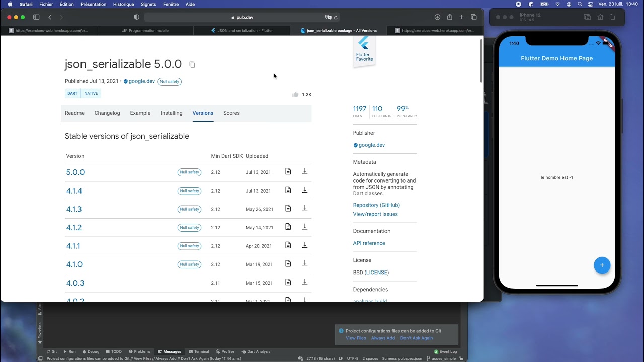Download the archive for version 4.1.2
The width and height of the screenshot is (644, 362).
(x=305, y=227)
